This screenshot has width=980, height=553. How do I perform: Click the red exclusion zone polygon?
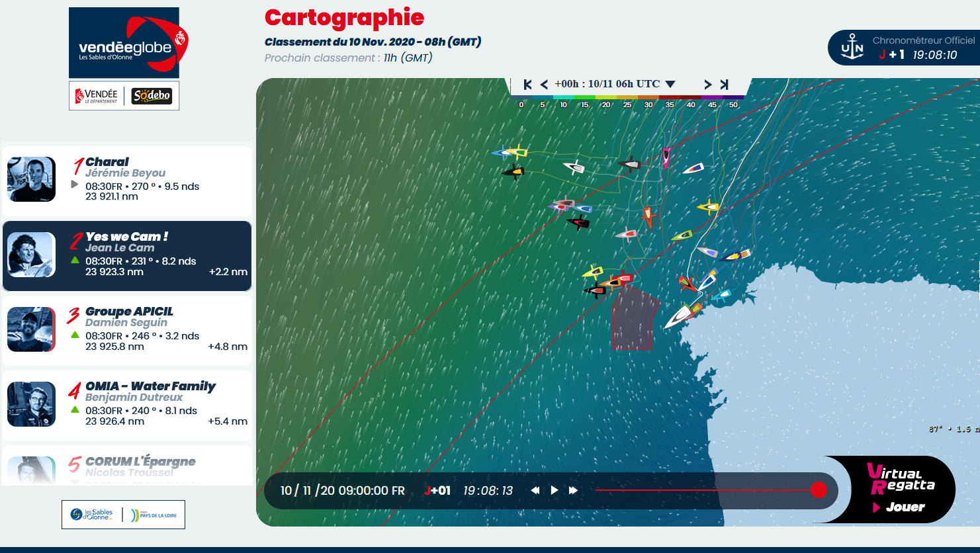coord(634,319)
